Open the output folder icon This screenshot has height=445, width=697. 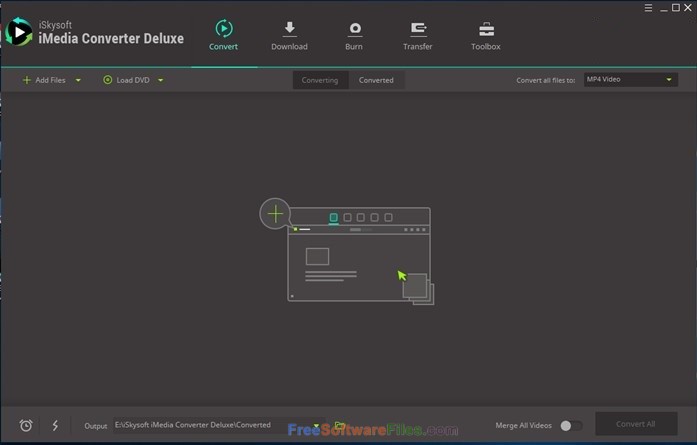coord(340,425)
